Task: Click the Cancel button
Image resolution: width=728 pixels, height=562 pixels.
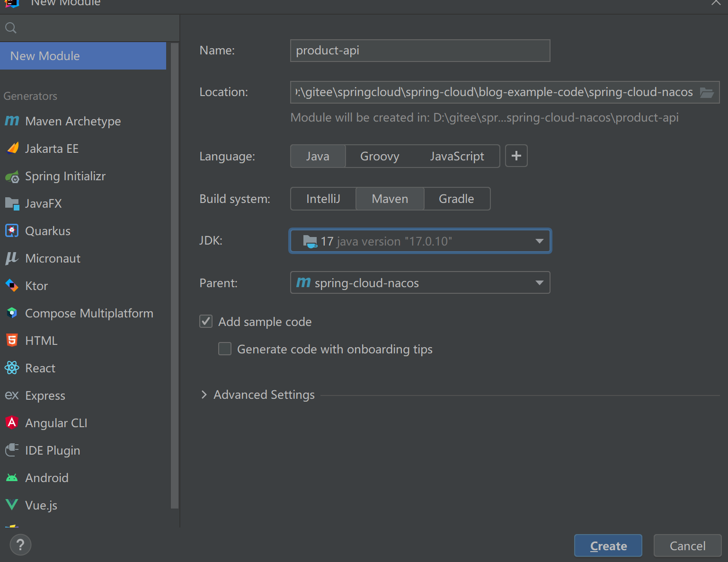Action: point(687,546)
